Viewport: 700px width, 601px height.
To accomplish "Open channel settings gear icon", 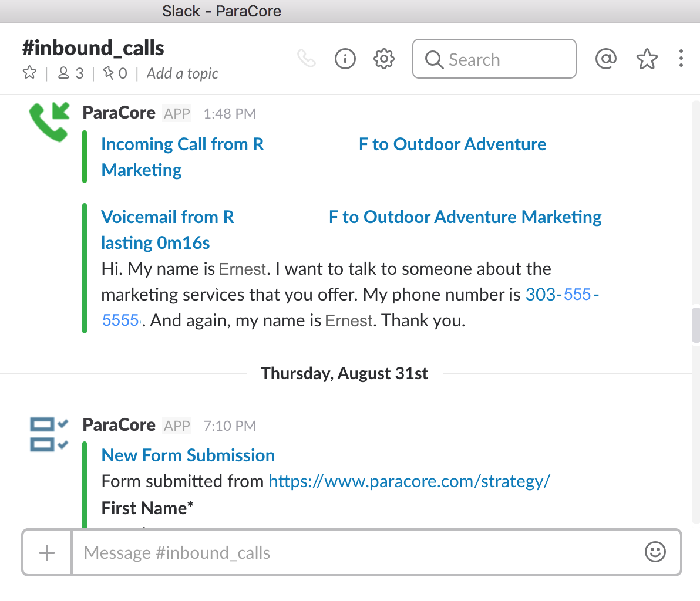I will (384, 59).
